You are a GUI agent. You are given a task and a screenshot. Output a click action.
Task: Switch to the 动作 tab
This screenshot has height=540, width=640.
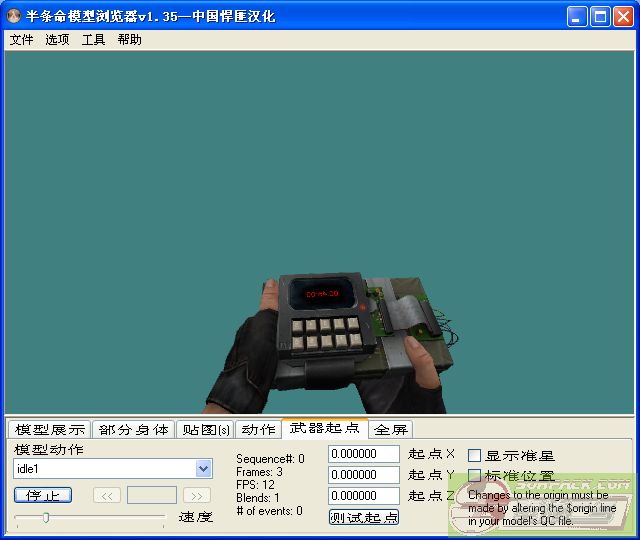point(258,429)
